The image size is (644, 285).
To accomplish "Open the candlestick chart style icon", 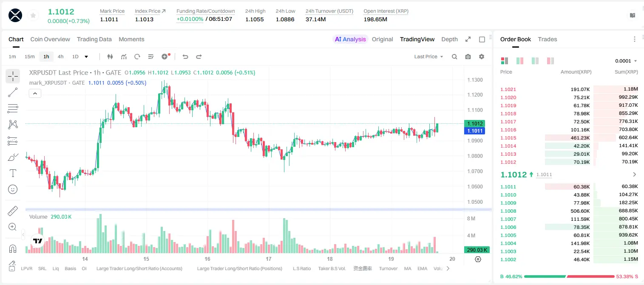I will 110,57.
